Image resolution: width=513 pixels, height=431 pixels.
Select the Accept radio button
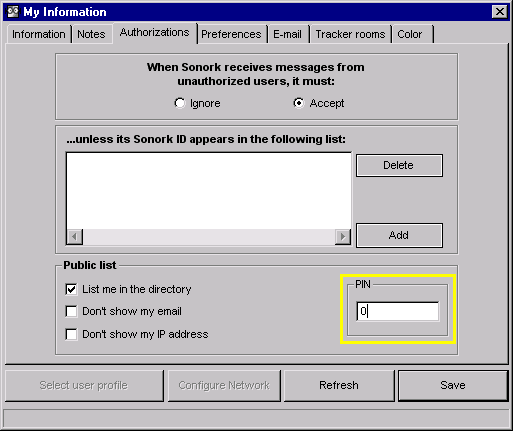[x=299, y=103]
